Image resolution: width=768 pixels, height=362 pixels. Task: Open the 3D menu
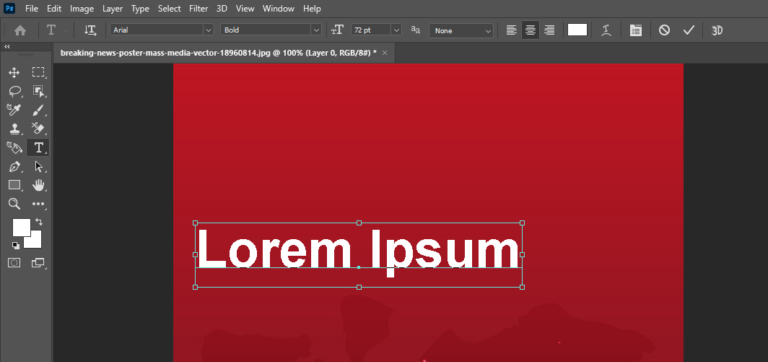[222, 9]
